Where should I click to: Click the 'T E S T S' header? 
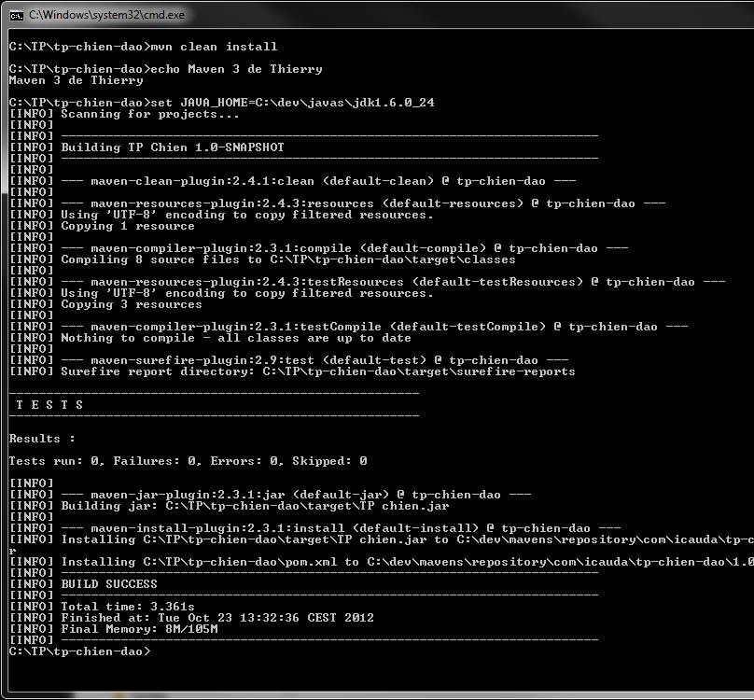49,405
